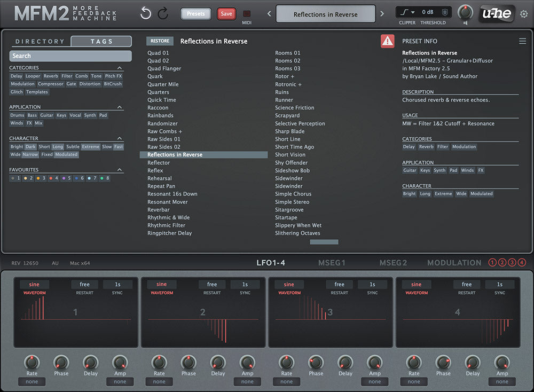Click the clipper shield icon
This screenshot has width=534, height=392.
click(444, 12)
